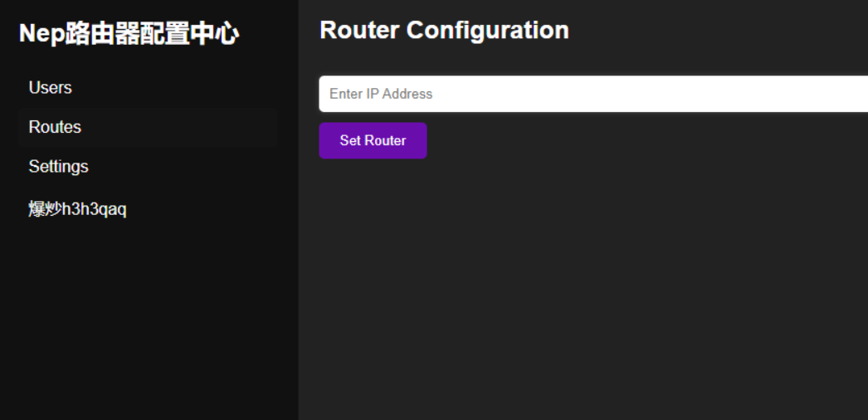
Task: Click the Set Router button
Action: (x=373, y=141)
